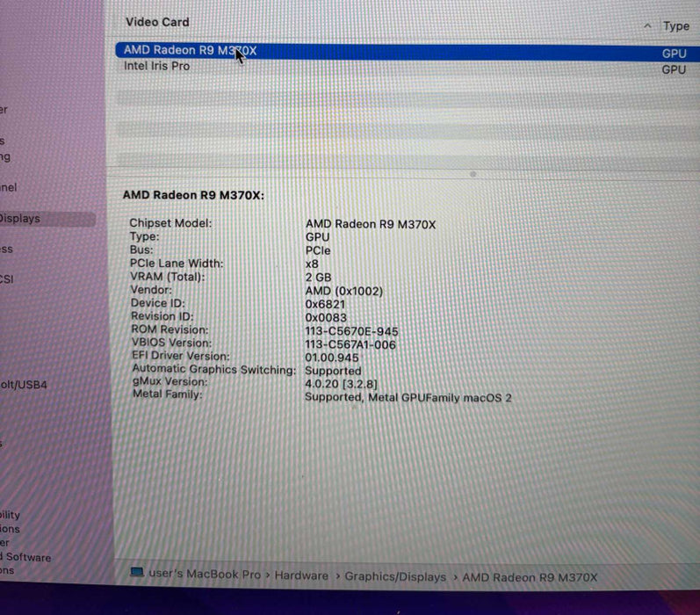This screenshot has height=615, width=700.
Task: Open Hardware in the path bar
Action: [x=301, y=575]
